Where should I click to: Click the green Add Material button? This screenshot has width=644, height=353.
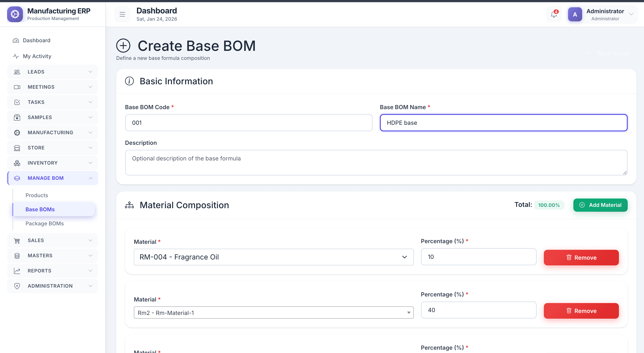[x=600, y=205]
